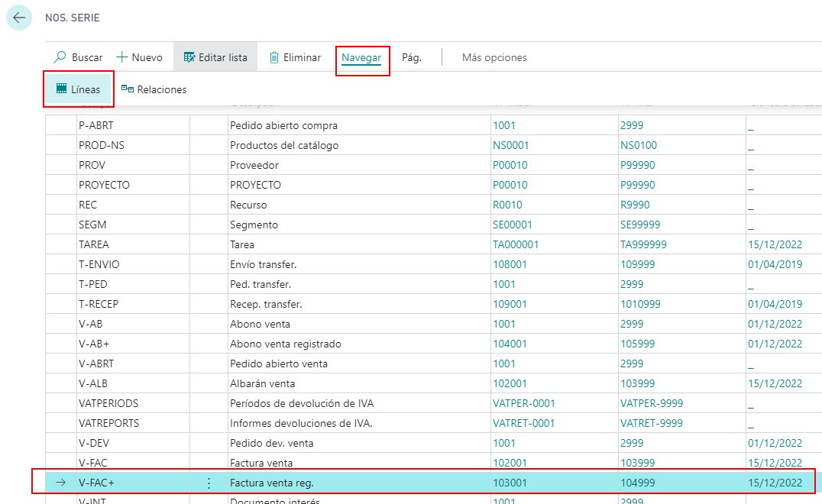Open the three-dot menu on V-FAC+ row
Viewport: 822px width, 504px height.
[209, 483]
